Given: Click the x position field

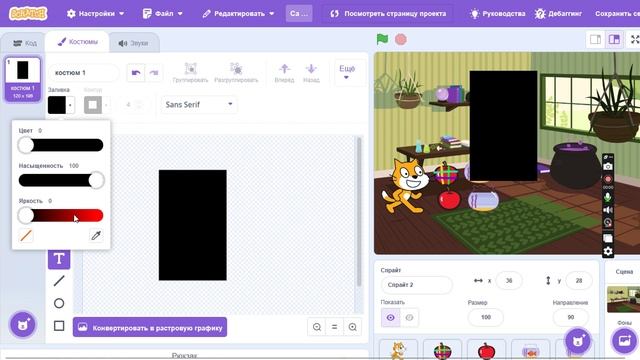Looking at the screenshot, I should click(509, 280).
